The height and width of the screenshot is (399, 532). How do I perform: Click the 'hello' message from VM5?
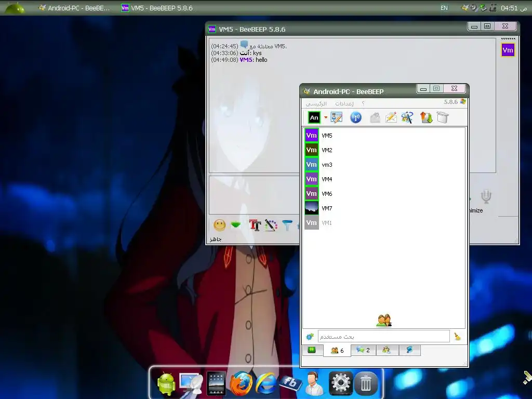261,60
